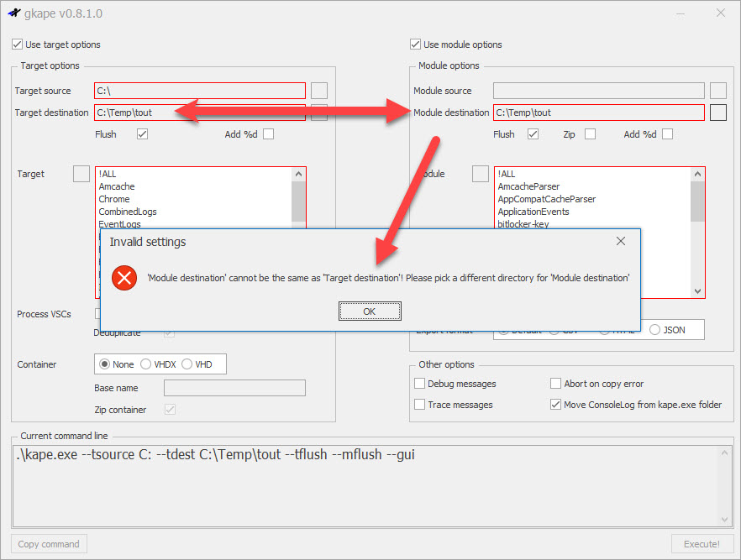This screenshot has width=741, height=560.
Task: Enable Abort on copy error
Action: coord(555,384)
